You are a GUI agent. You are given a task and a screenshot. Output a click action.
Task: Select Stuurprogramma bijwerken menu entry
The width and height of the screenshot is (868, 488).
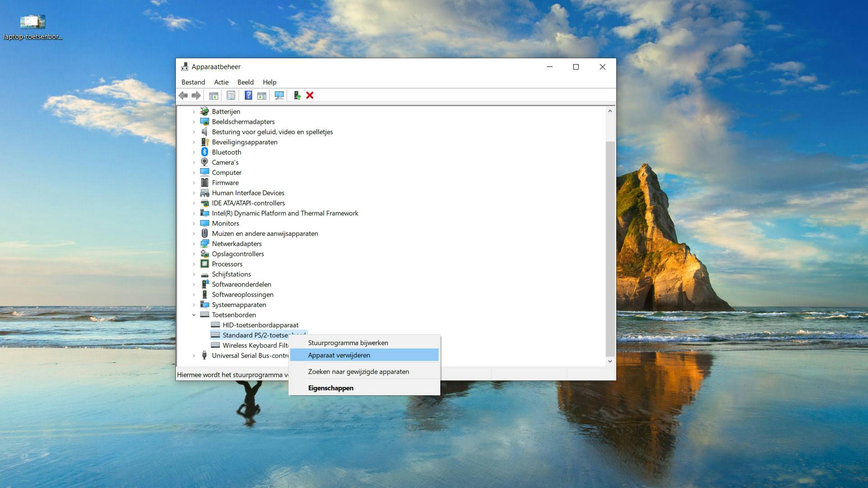point(348,343)
